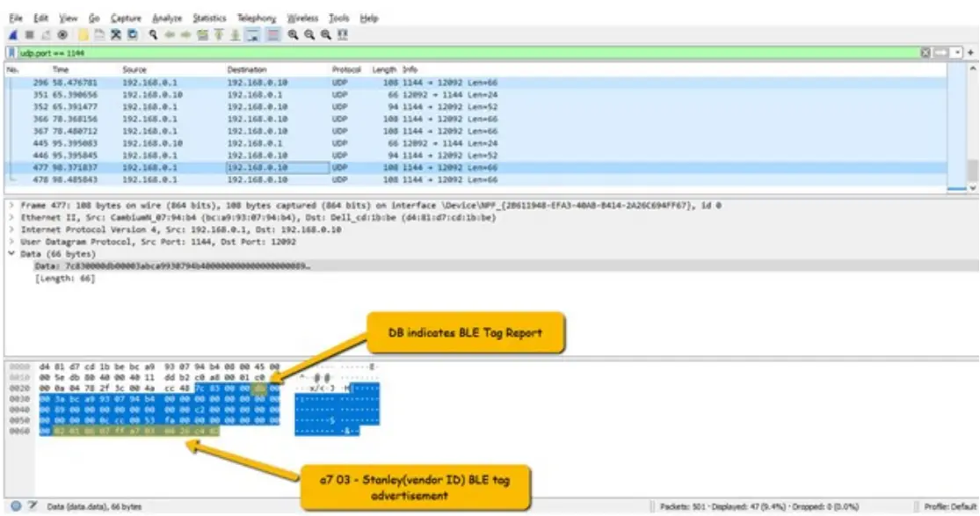Screen dimensions: 980x516
Task: Open the File menu
Action: 16,18
